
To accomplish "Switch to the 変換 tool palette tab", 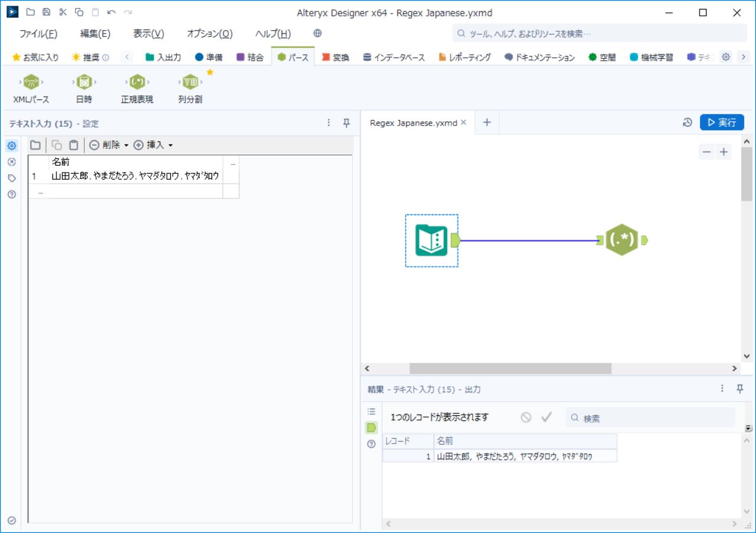I will click(x=335, y=57).
